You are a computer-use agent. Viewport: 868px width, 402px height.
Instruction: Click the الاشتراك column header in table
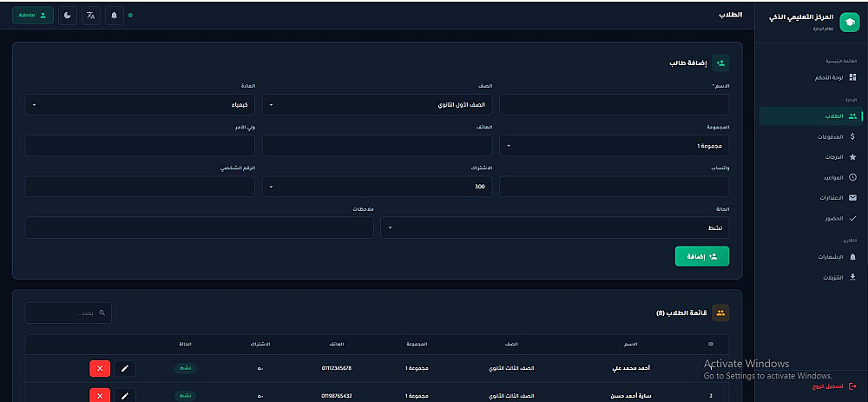[x=260, y=344]
